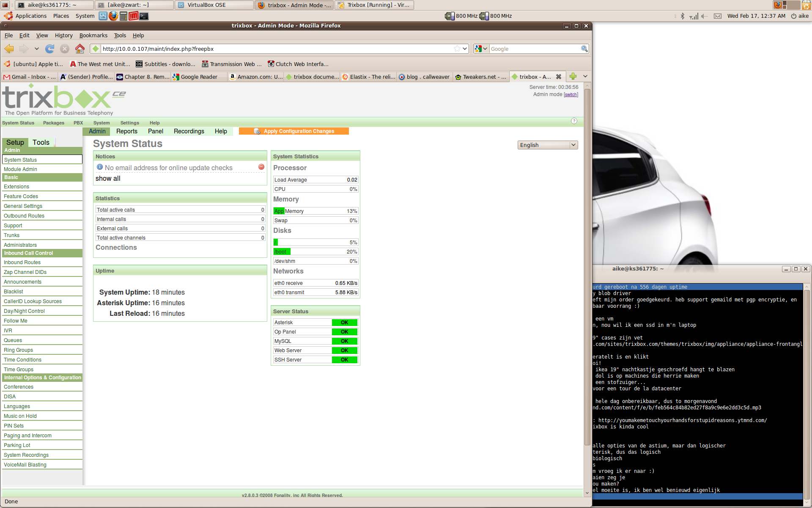
Task: Click into the Google search field
Action: [x=535, y=49]
